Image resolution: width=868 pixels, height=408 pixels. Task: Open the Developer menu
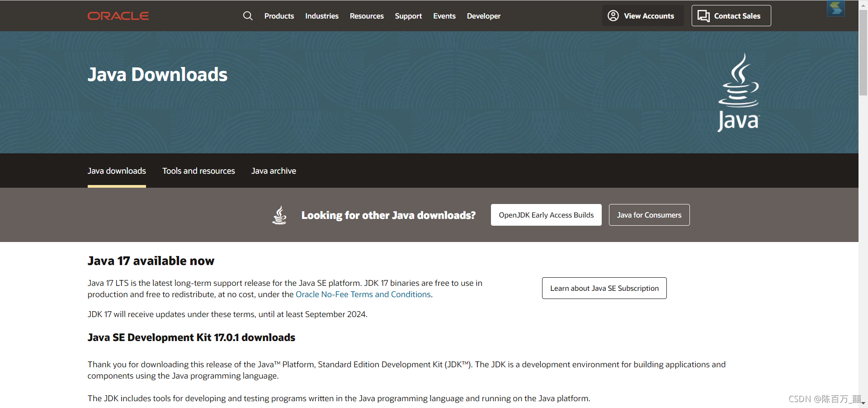[x=484, y=16]
